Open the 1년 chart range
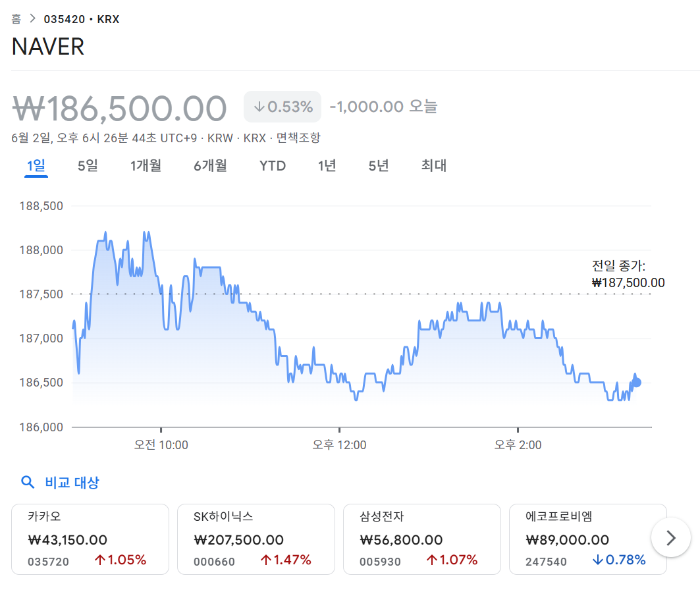Screen dimensions: 700x590 tap(327, 166)
